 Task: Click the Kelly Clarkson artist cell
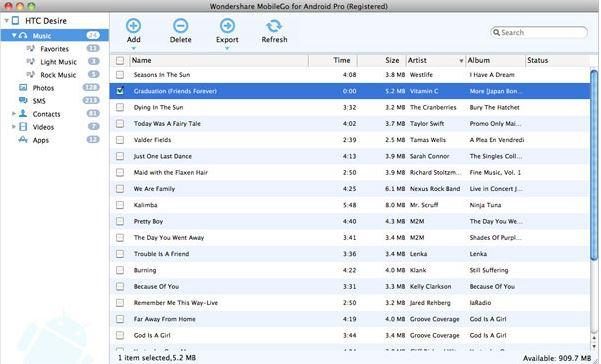click(430, 287)
